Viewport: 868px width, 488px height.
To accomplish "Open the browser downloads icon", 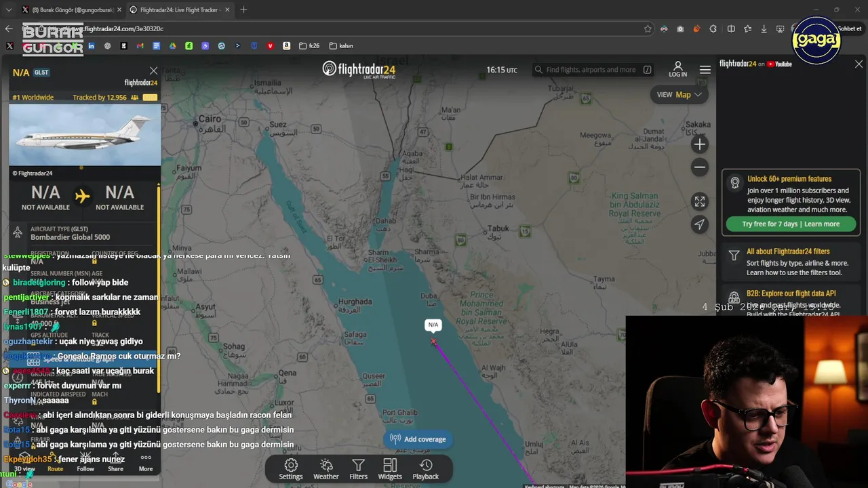I will [x=764, y=28].
